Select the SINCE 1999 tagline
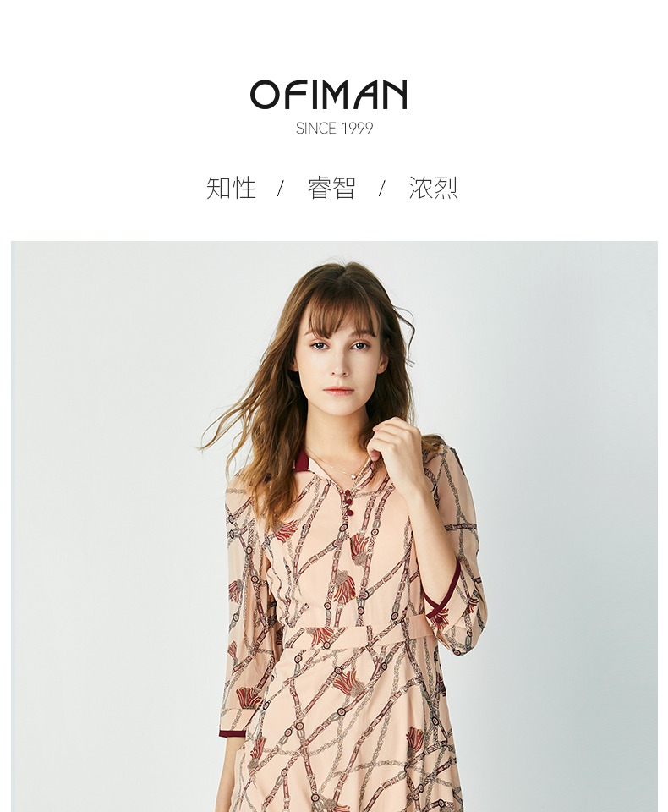668x812 pixels. 334,129
